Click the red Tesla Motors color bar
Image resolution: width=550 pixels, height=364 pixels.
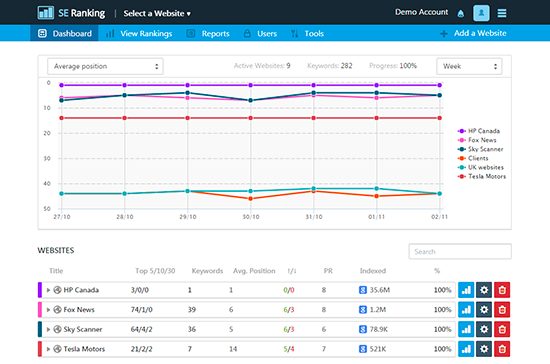pyautogui.click(x=40, y=349)
